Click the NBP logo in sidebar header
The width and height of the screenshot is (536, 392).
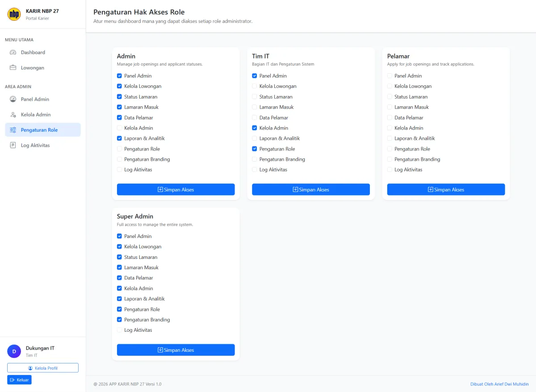pos(14,14)
